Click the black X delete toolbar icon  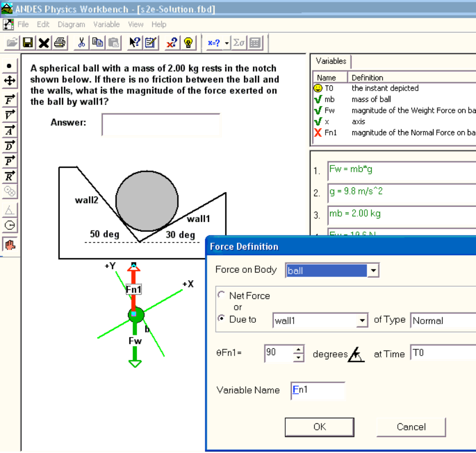(44, 43)
